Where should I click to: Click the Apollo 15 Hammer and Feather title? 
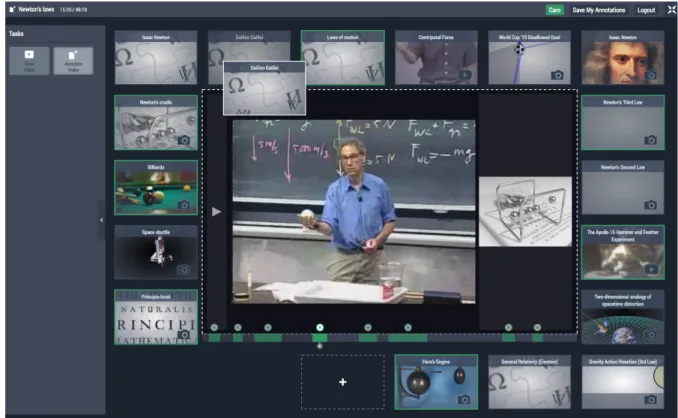click(x=623, y=236)
